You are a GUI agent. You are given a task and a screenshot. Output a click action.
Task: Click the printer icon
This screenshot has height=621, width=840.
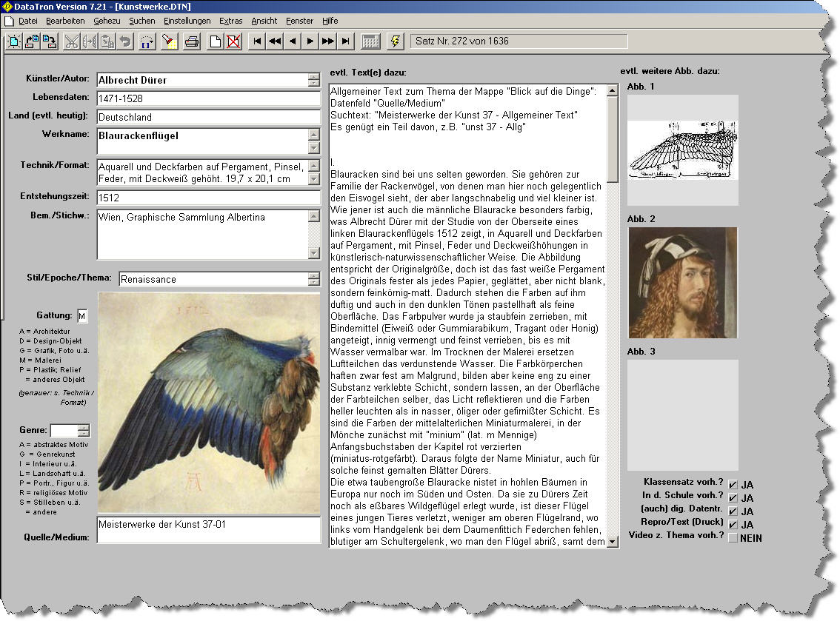[x=192, y=41]
